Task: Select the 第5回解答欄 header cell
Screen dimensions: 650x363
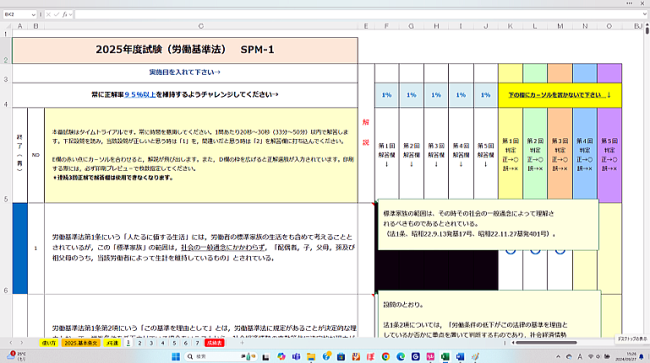Action: pos(485,155)
